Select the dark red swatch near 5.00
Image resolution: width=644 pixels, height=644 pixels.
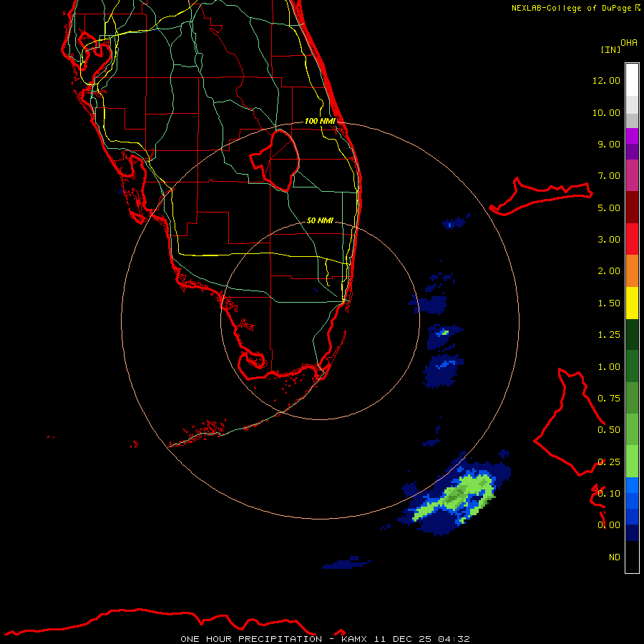(632, 208)
